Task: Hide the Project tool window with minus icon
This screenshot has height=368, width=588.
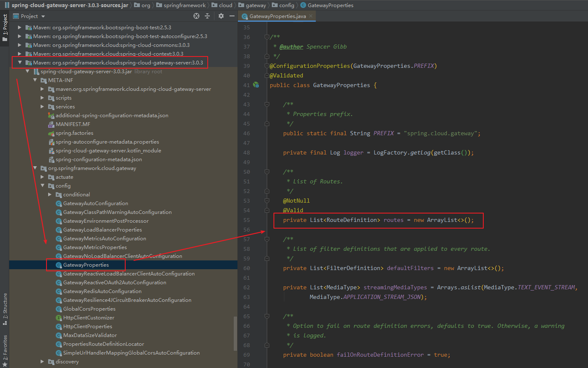Action: coord(232,16)
